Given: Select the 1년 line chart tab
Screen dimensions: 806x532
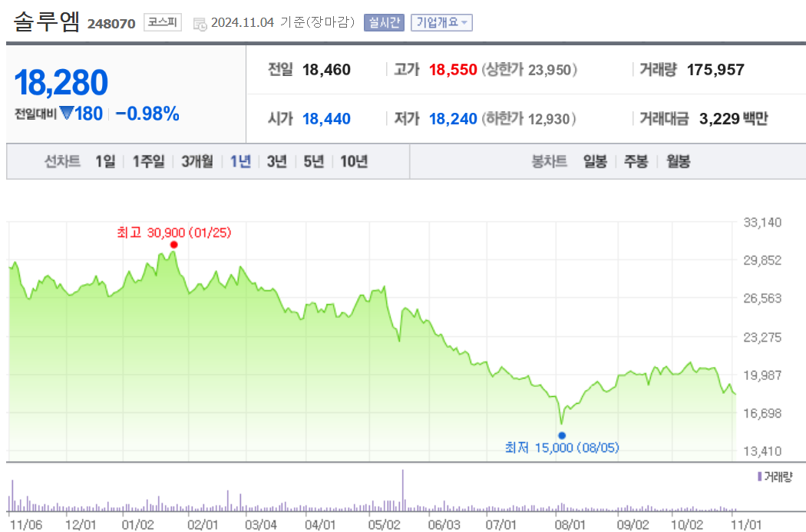Looking at the screenshot, I should (x=240, y=161).
